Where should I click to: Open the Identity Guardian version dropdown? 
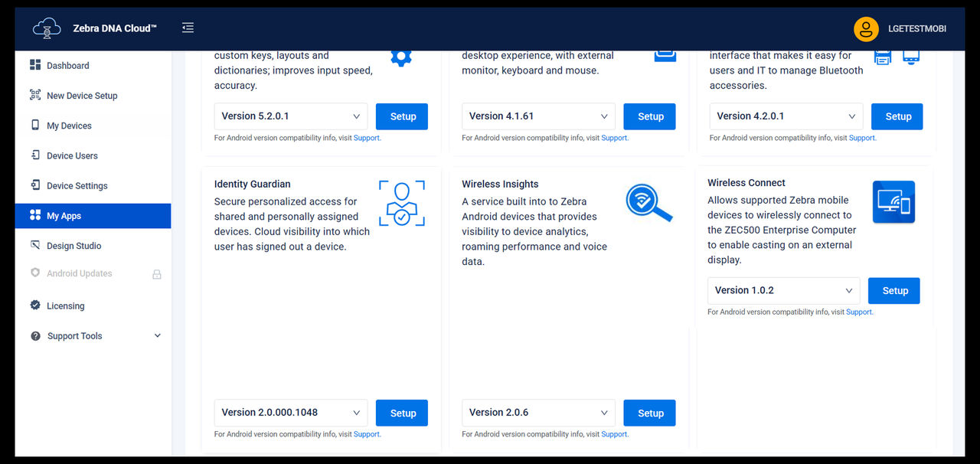click(290, 412)
